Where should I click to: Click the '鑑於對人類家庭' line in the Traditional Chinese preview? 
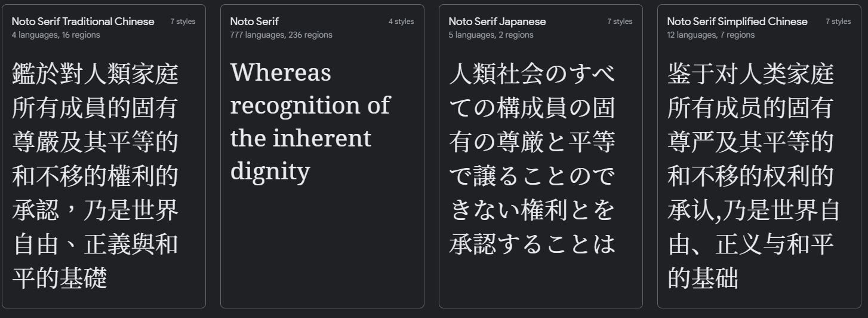pos(95,75)
